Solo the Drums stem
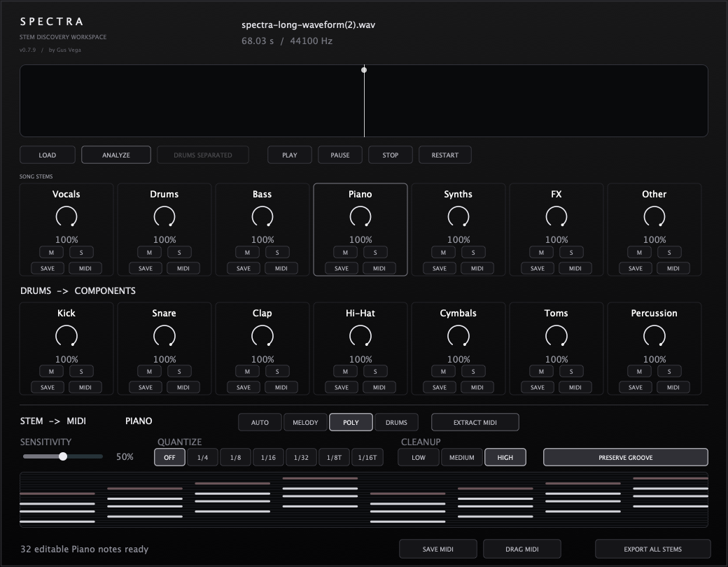Viewport: 728px width, 567px height. tap(179, 252)
